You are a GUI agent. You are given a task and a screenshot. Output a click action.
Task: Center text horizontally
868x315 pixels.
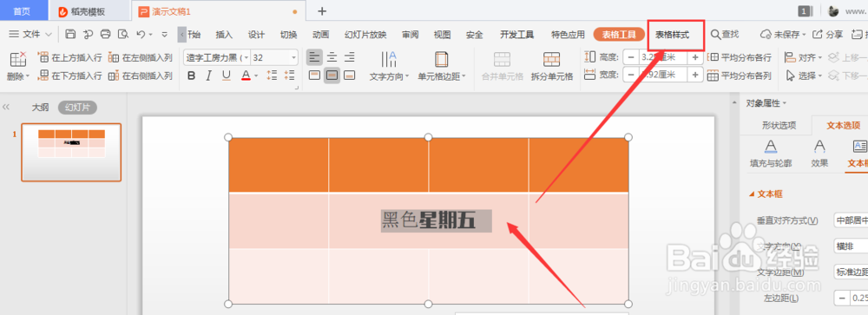[332, 57]
